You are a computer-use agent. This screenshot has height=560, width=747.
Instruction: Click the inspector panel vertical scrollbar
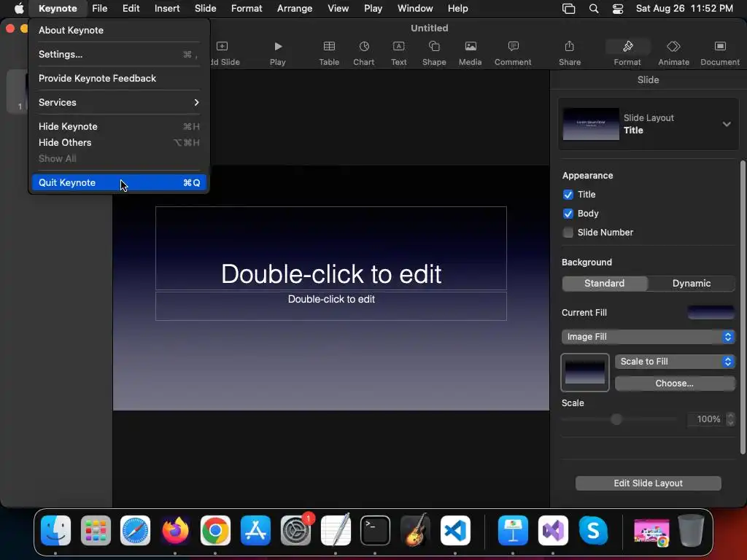[x=743, y=307]
